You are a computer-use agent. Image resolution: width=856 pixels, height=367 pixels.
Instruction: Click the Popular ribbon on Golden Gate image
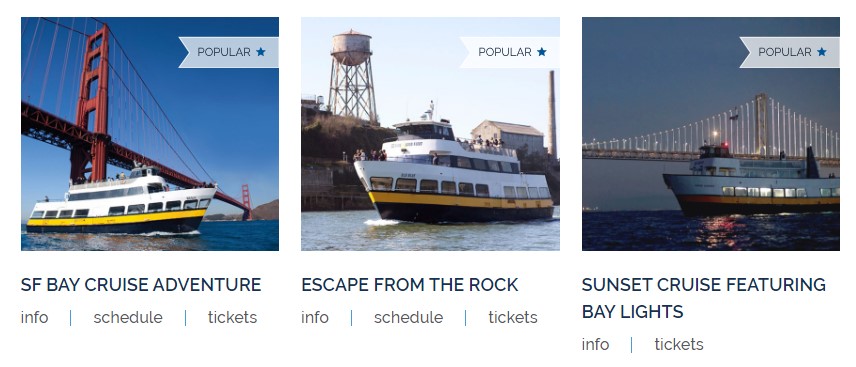[x=229, y=52]
